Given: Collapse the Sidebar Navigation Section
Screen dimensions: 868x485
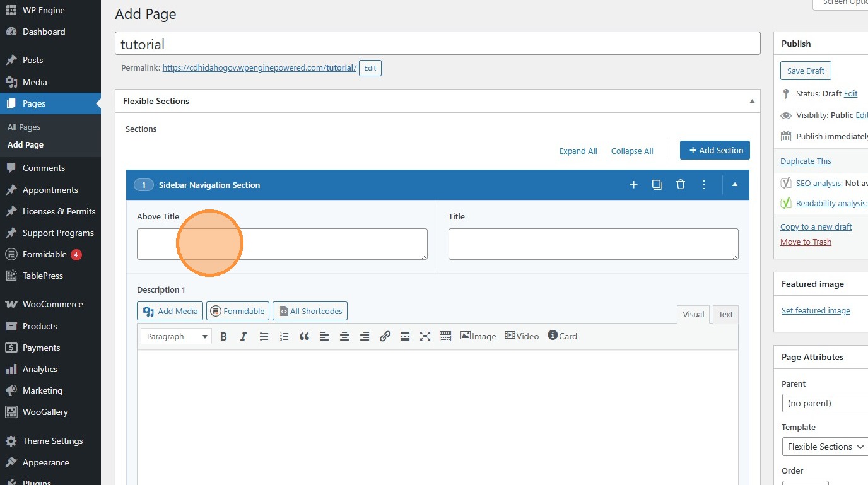Looking at the screenshot, I should (x=735, y=185).
